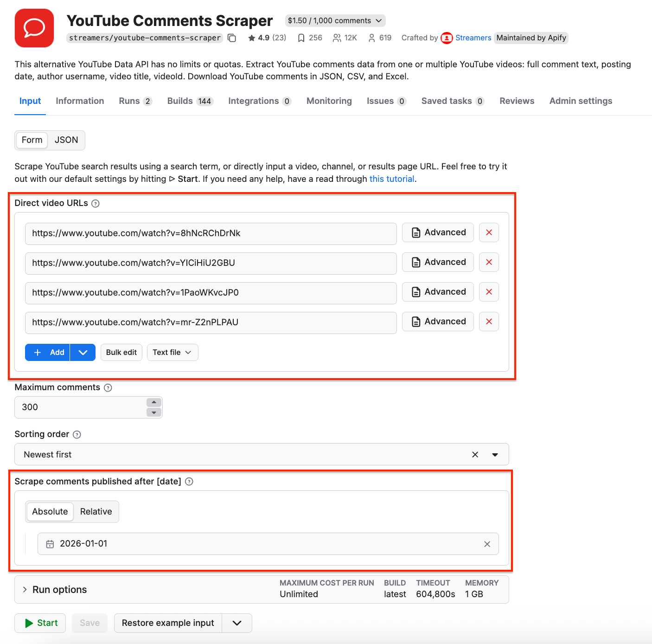Switch to the Integrations tab
Viewport: 652px width, 644px height.
tap(254, 101)
